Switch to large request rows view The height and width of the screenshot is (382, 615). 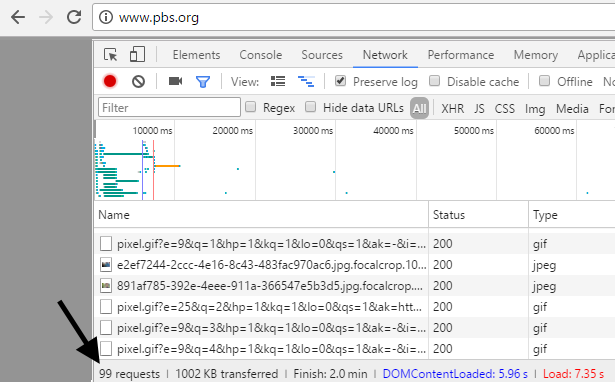(278, 81)
